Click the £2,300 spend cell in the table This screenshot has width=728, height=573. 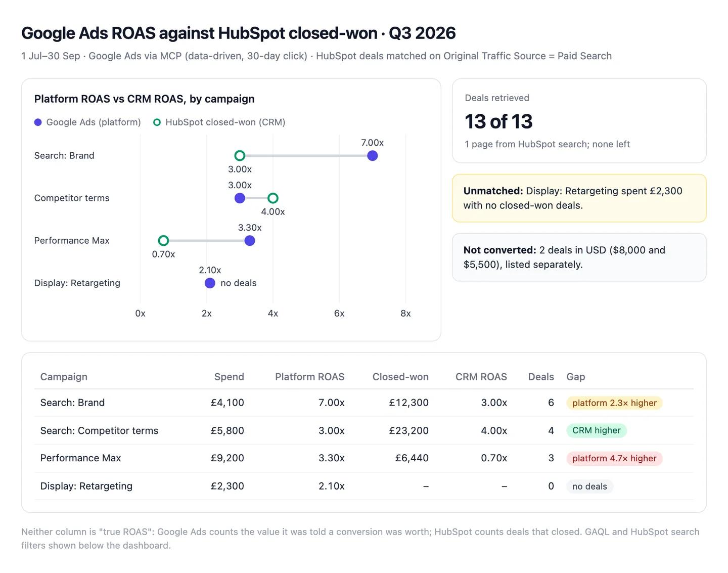pos(227,486)
